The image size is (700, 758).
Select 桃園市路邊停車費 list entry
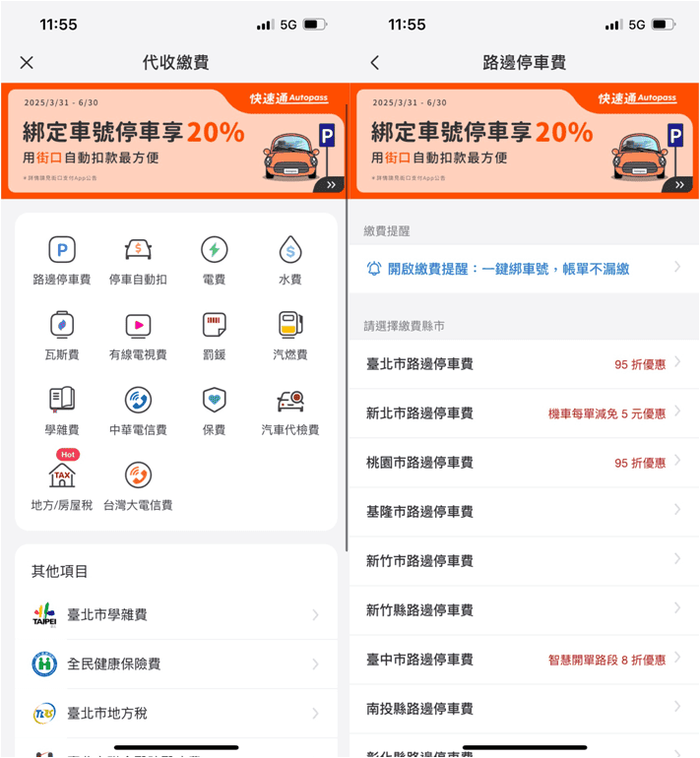524,463
